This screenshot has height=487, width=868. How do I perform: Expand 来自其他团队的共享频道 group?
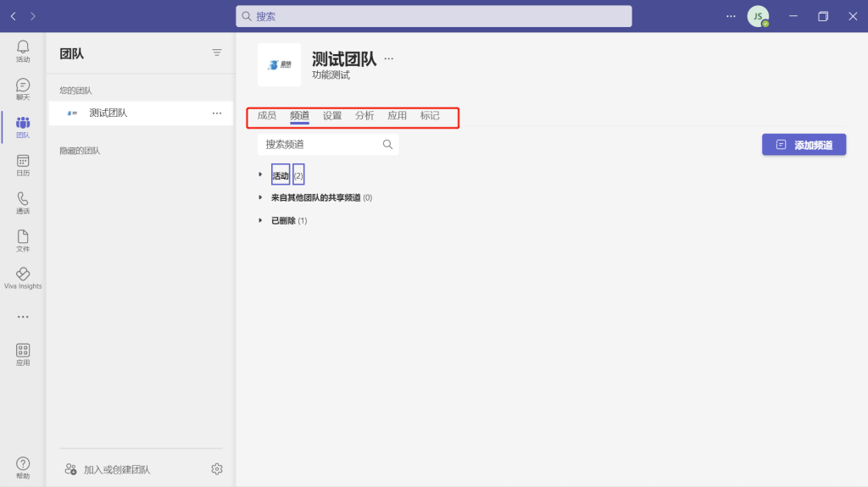point(260,197)
